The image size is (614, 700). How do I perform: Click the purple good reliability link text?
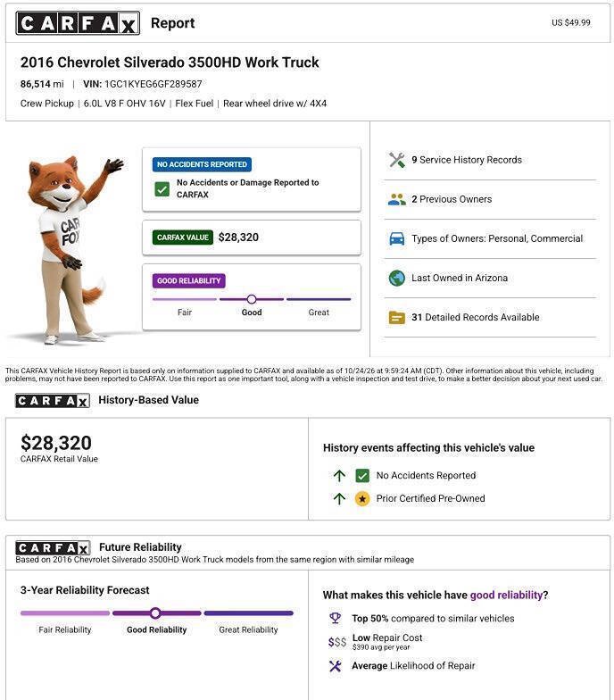pos(507,595)
